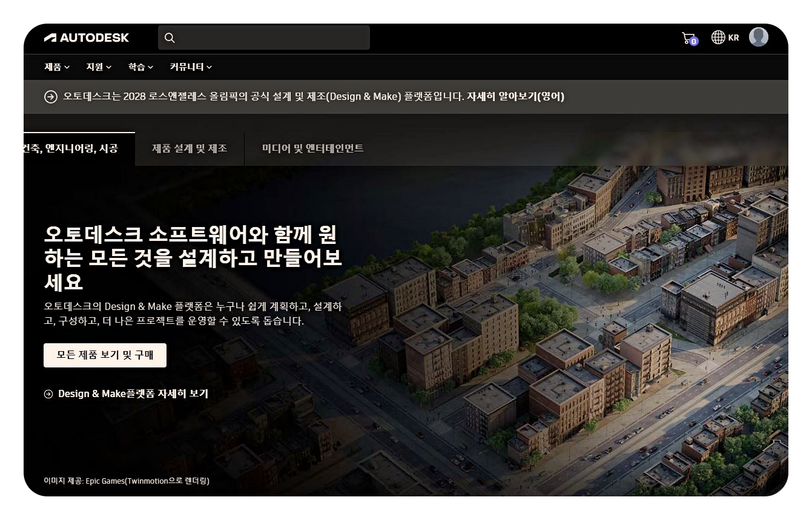This screenshot has height=520, width=812.
Task: Open Design & Make플랫폼 자세히 보기 link
Action: pos(133,394)
